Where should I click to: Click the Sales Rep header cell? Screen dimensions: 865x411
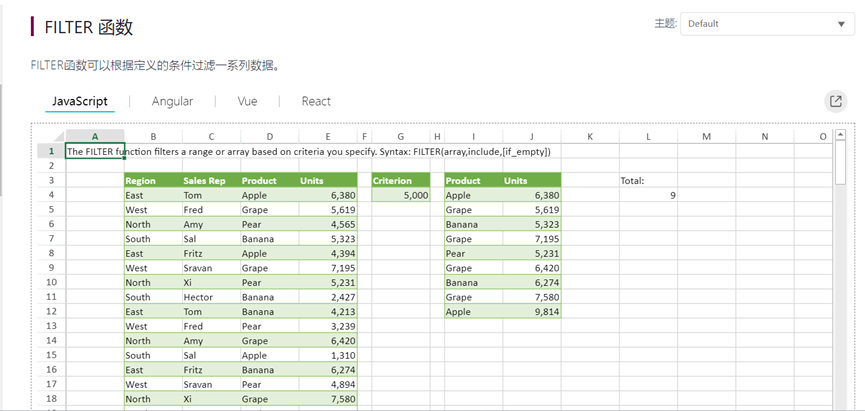click(212, 180)
